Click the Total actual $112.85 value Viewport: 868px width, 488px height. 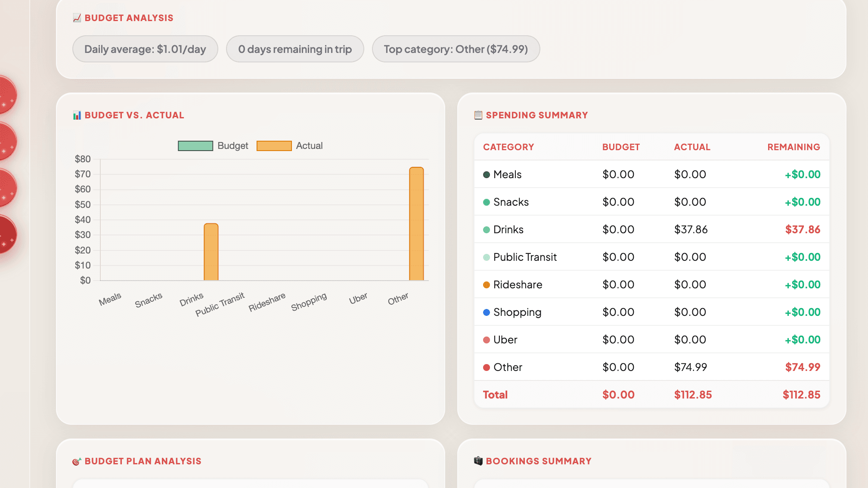point(693,395)
